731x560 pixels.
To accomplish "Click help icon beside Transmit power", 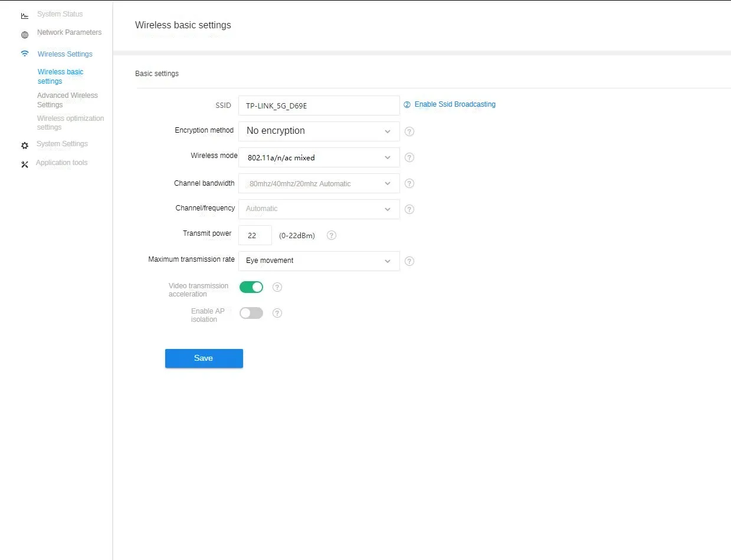I will pyautogui.click(x=332, y=235).
